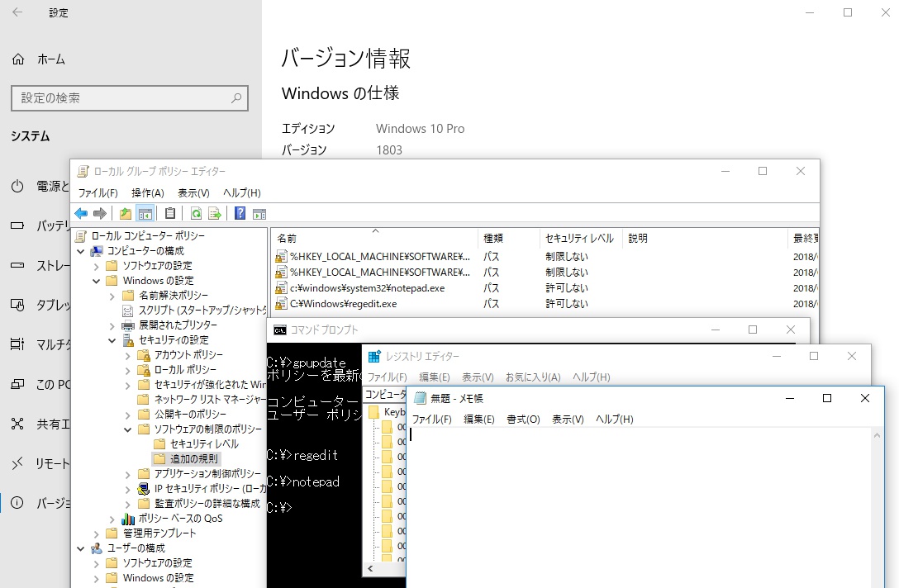Viewport: 899px width, 588px height.
Task: Sort list by 種類 column header
Action: click(x=508, y=238)
